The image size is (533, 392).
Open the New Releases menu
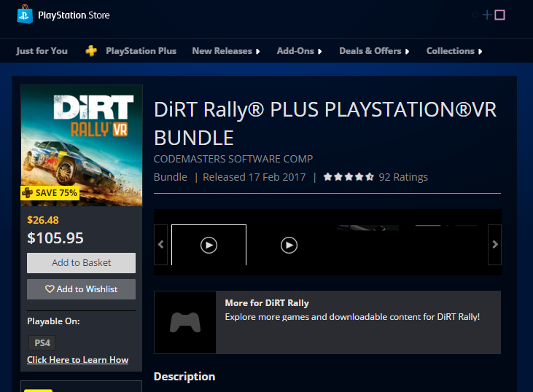[222, 50]
